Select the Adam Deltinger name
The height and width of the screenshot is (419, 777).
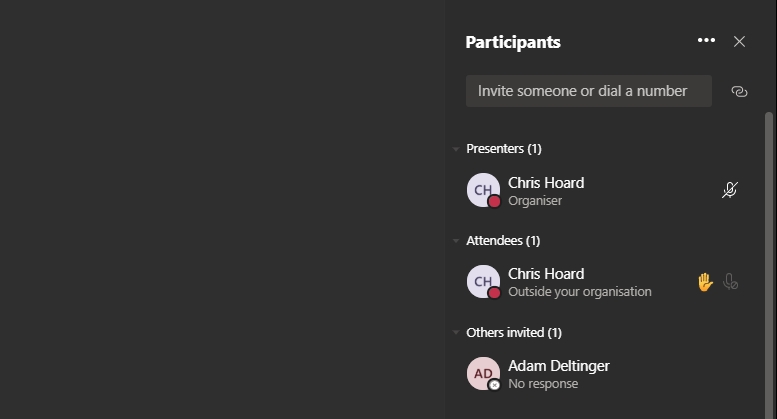pos(558,365)
